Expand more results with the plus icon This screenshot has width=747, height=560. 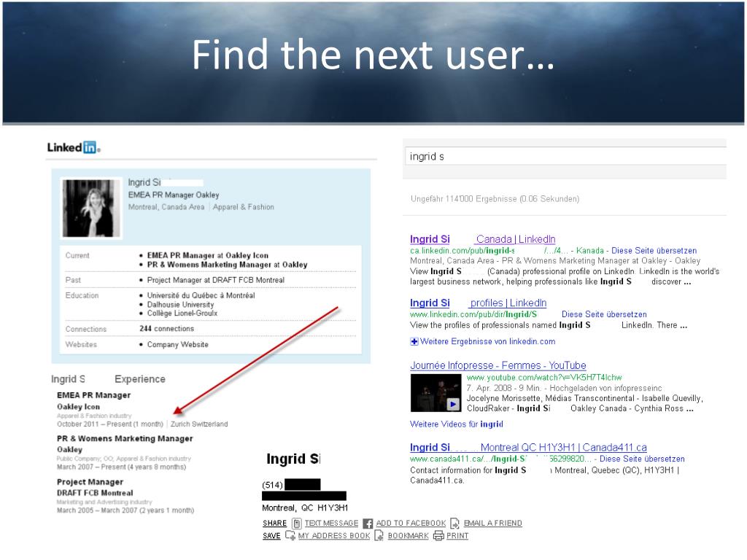[414, 341]
